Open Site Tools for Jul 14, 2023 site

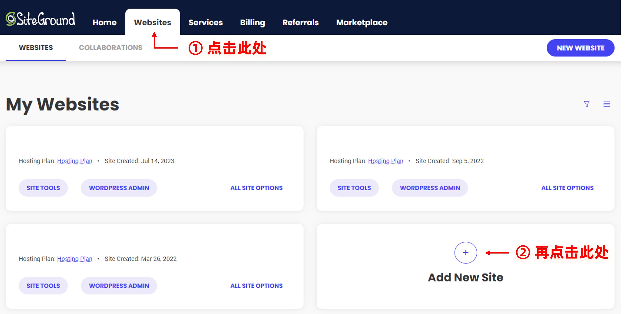(43, 188)
